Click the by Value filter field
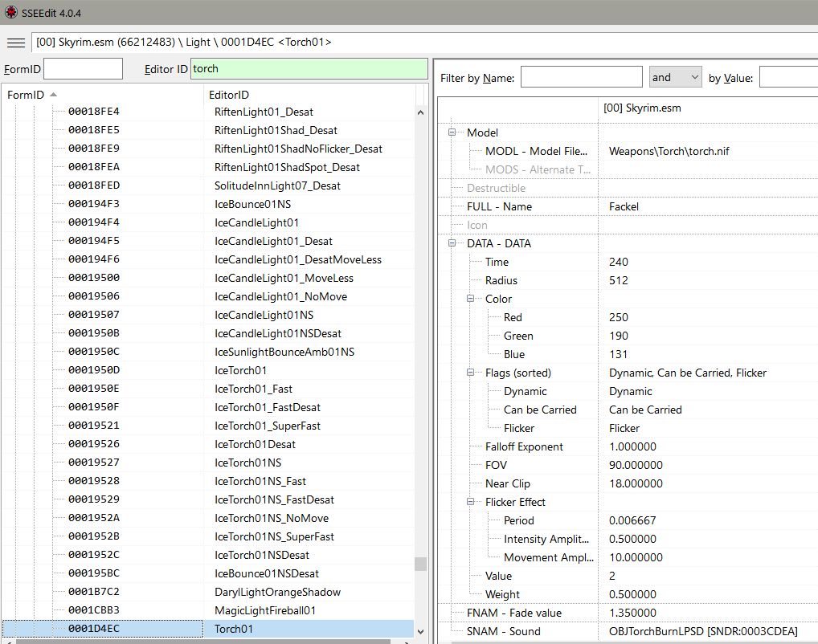The height and width of the screenshot is (644, 818). pyautogui.click(x=787, y=78)
